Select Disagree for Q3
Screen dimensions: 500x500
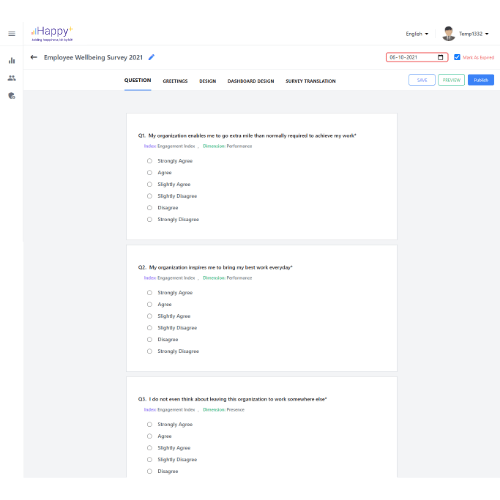[149, 471]
